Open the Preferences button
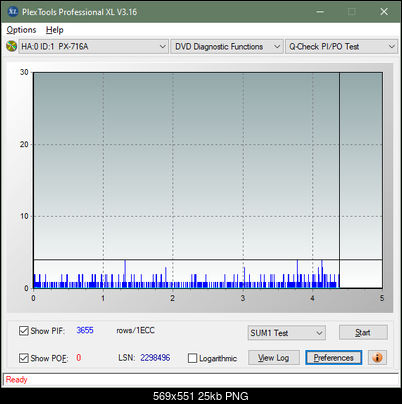Screen dimensions: 402x404 coord(334,358)
